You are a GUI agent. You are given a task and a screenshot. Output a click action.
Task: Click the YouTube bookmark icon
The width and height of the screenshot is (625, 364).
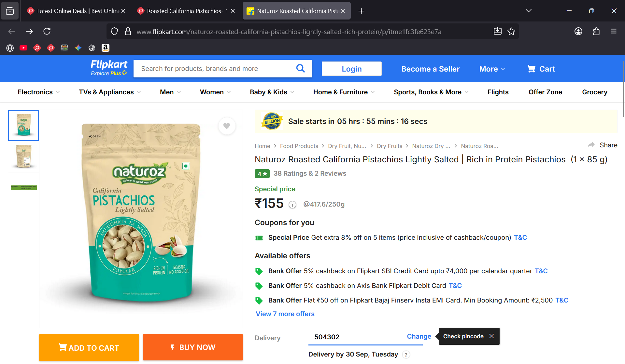point(23,48)
